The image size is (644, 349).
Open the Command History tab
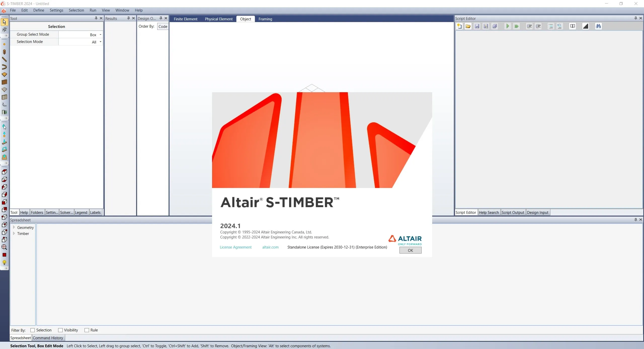pos(48,338)
